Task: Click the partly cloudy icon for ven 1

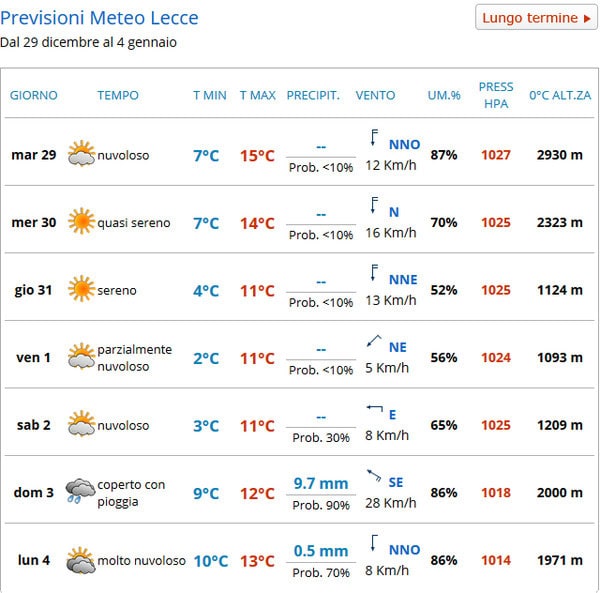Action: pos(81,356)
